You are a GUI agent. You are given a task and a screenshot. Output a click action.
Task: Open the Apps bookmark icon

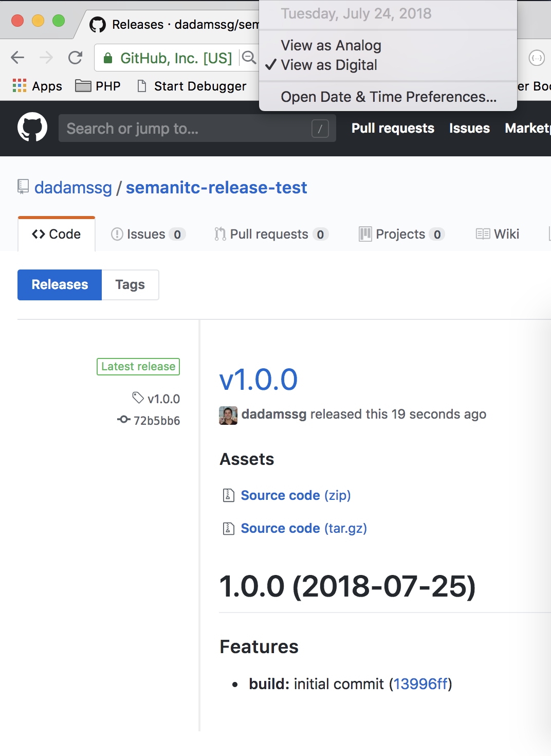(19, 85)
